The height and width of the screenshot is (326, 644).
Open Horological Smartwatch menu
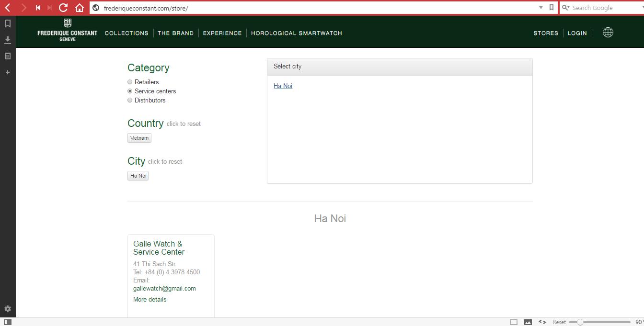click(297, 33)
